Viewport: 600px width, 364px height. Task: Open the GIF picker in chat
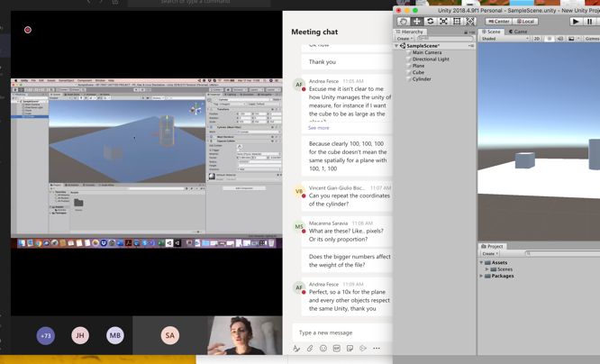point(337,349)
